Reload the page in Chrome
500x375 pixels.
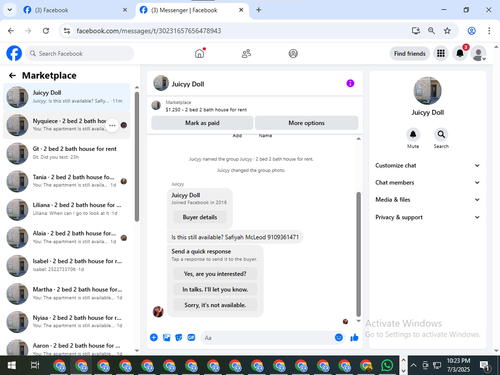pyautogui.click(x=46, y=31)
